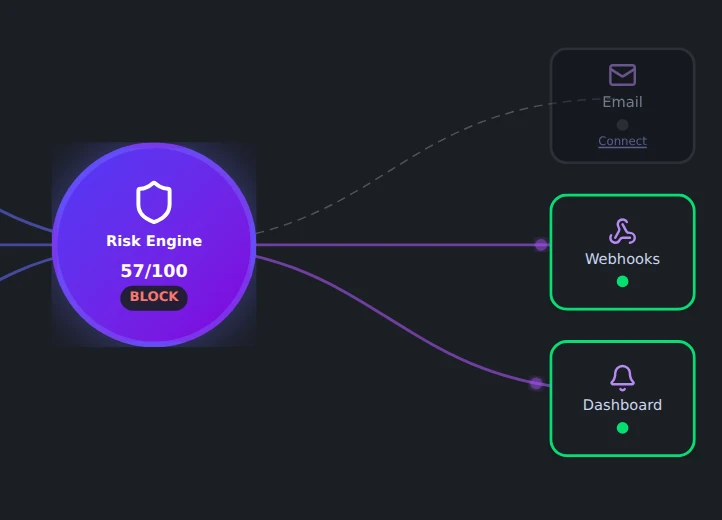Image resolution: width=722 pixels, height=520 pixels.
Task: Select the Email label
Action: coord(622,102)
